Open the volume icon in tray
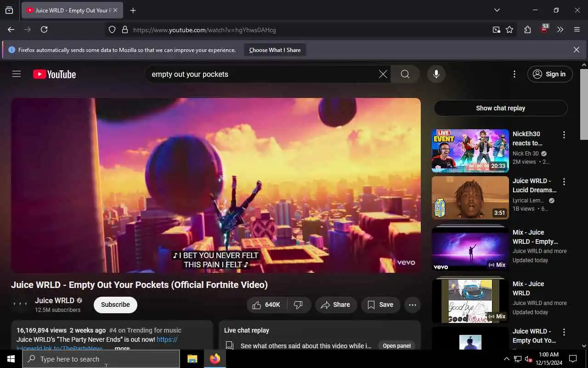 [529, 359]
